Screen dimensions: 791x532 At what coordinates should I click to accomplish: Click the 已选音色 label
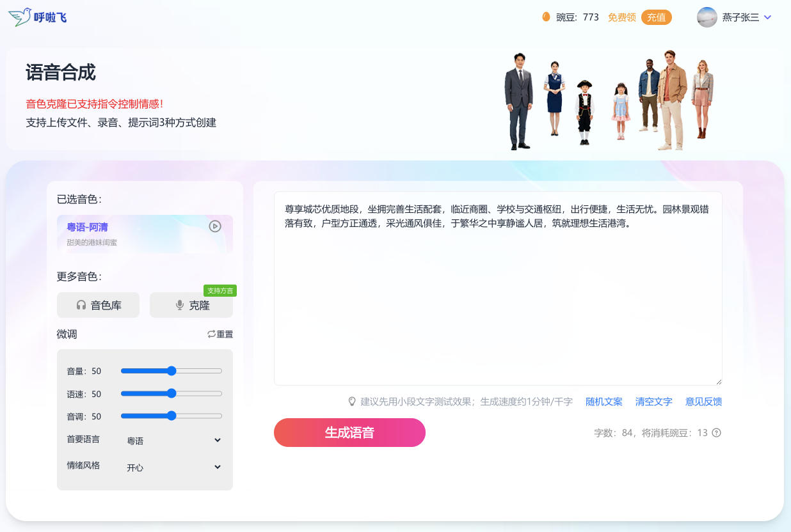point(79,199)
